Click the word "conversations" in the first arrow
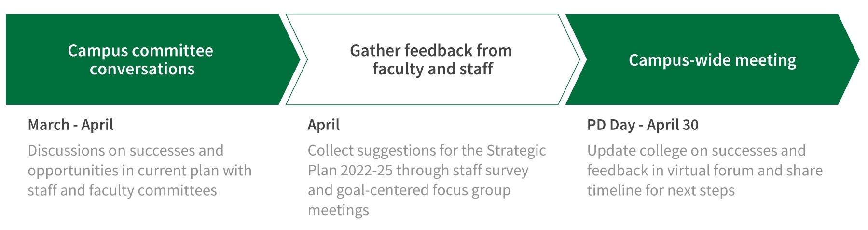This screenshot has height=230, width=868. pyautogui.click(x=142, y=69)
